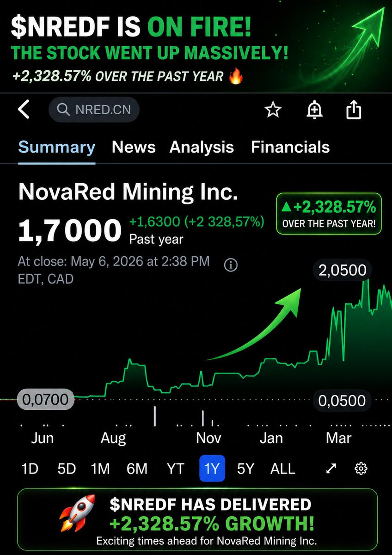Image resolution: width=392 pixels, height=555 pixels.
Task: Click the Nov label on chart axis
Action: tap(208, 438)
